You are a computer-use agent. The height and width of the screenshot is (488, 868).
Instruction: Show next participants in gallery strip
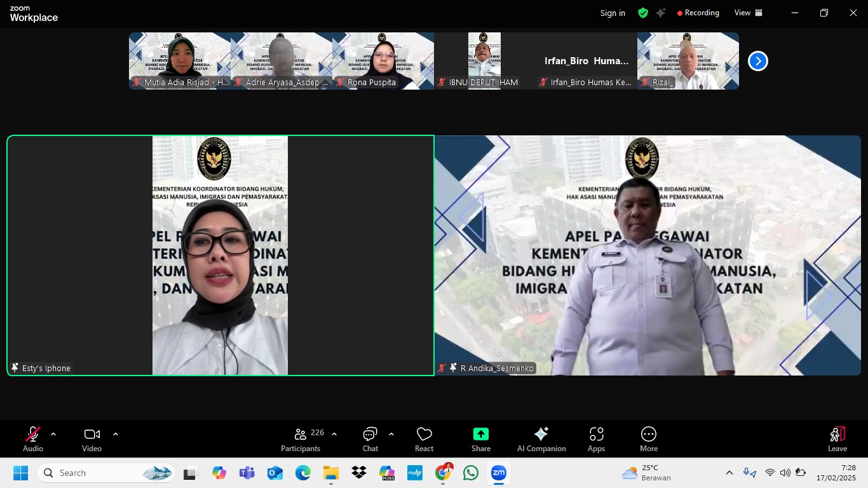(x=757, y=61)
